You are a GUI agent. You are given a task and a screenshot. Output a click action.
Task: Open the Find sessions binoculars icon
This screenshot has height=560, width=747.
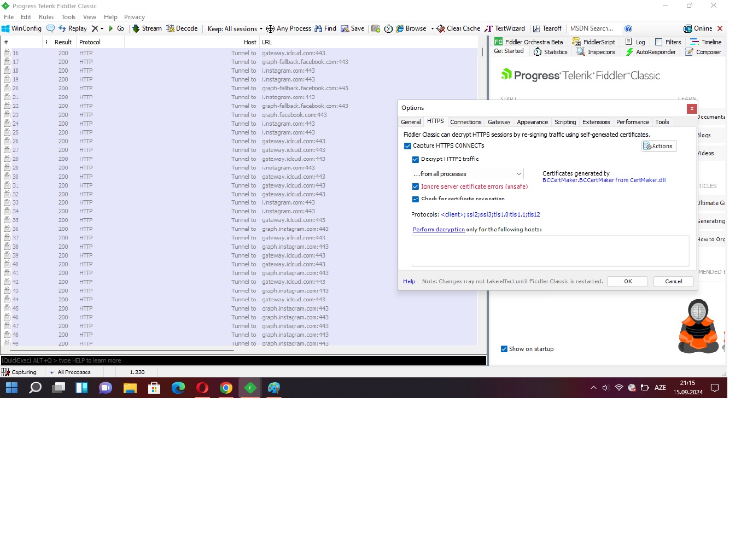click(x=318, y=28)
